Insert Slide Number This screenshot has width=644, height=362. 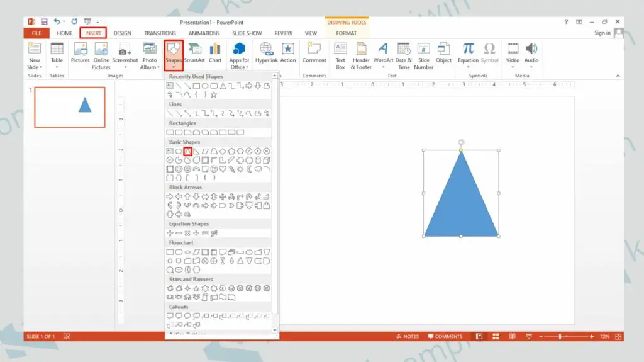(423, 55)
